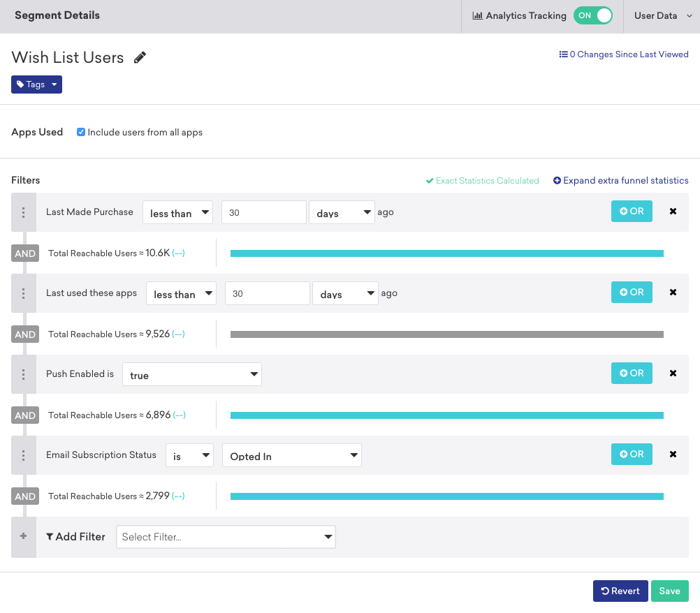
Task: Add OR condition to Last used these apps
Action: [x=632, y=293]
